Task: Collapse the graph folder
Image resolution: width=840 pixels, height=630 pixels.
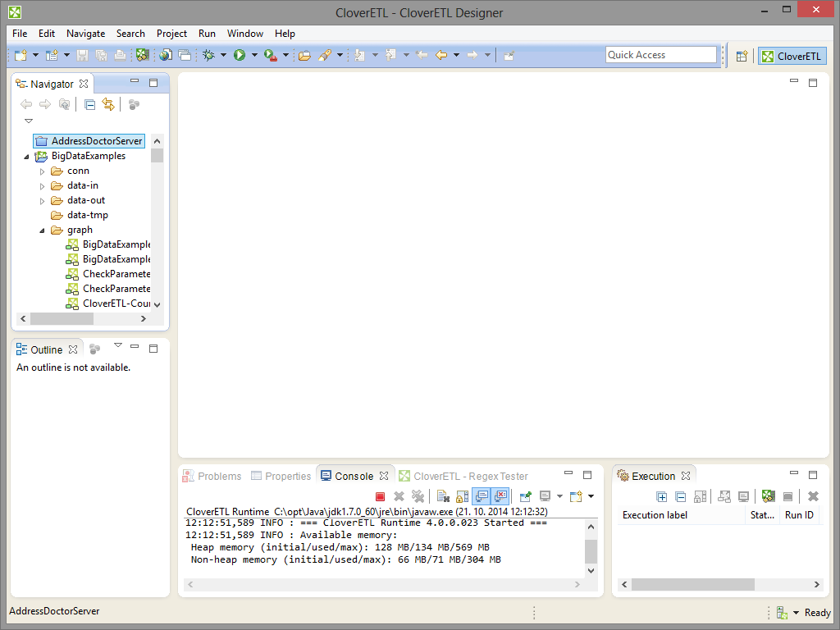Action: (x=42, y=231)
